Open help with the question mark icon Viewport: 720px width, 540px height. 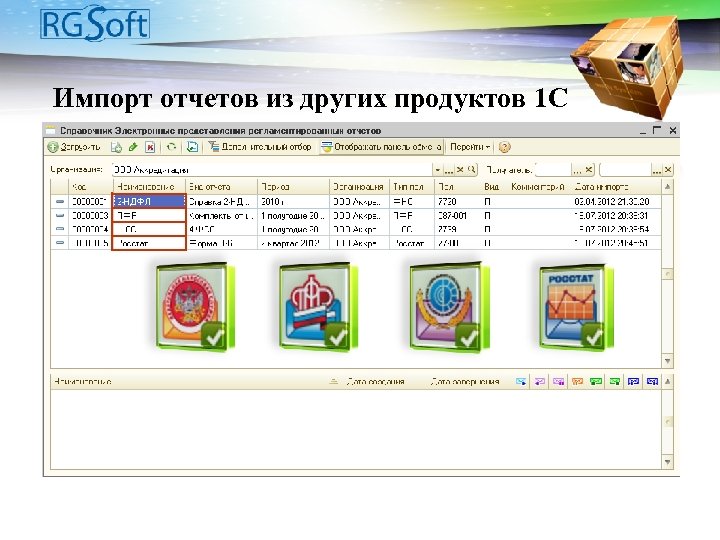(504, 147)
